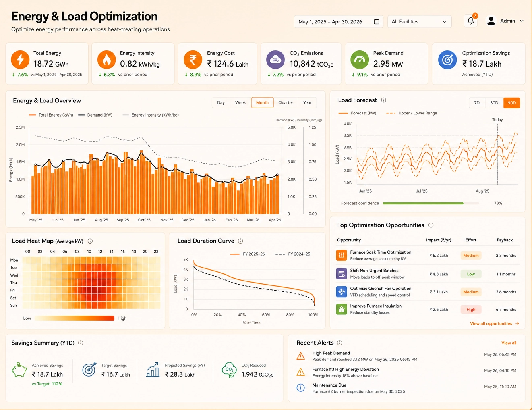Toggle FY 2024–25 duration curve legend
The height and width of the screenshot is (410, 532).
[x=293, y=254]
